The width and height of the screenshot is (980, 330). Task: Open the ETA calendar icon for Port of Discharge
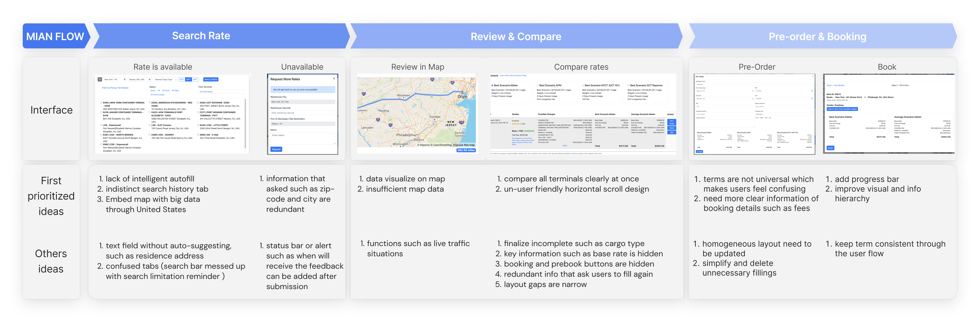(x=812, y=91)
